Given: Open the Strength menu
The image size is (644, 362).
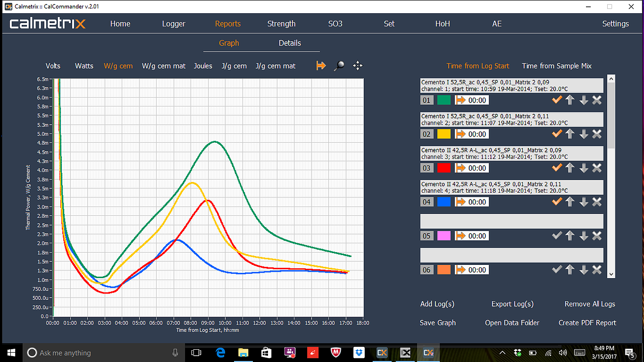Looking at the screenshot, I should pyautogui.click(x=281, y=24).
